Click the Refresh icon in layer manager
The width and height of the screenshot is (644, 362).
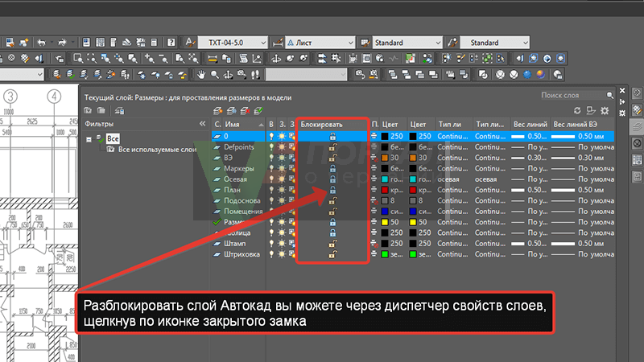pos(577,111)
